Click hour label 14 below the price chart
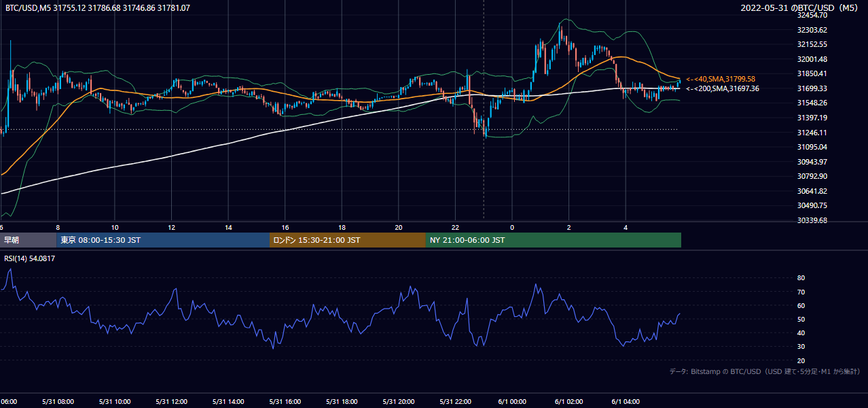This screenshot has width=868, height=408. tap(228, 227)
